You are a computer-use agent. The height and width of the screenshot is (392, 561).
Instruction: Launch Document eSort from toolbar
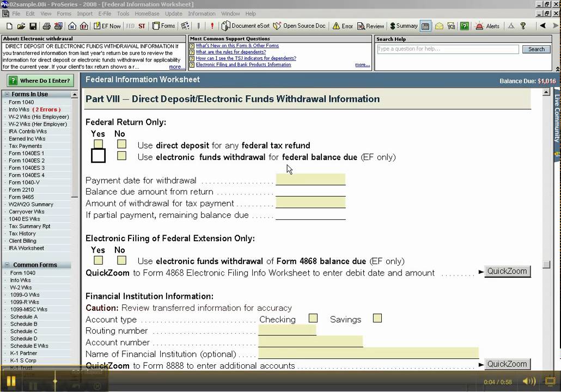(x=246, y=26)
